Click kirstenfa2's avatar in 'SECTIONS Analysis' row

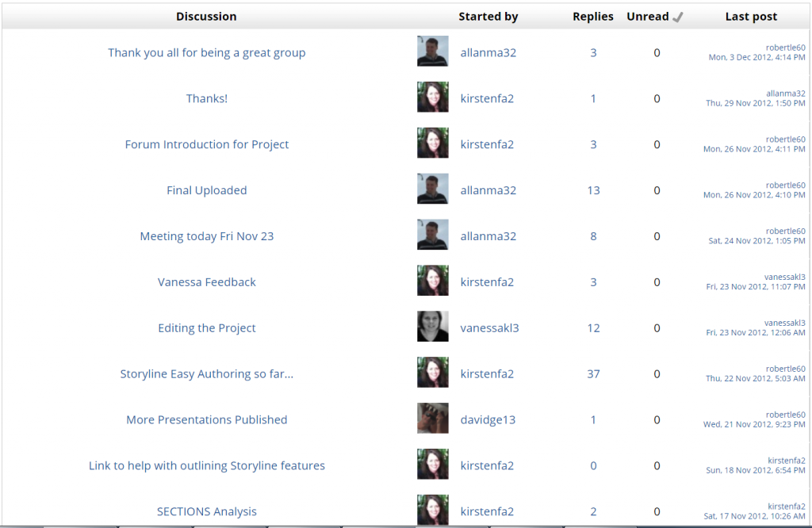tap(433, 510)
